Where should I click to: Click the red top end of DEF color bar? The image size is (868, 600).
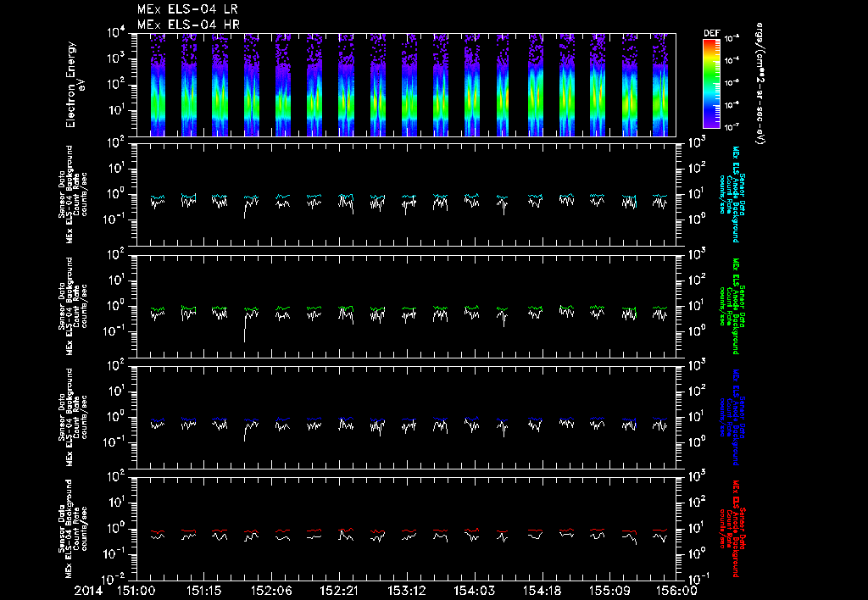click(x=712, y=41)
